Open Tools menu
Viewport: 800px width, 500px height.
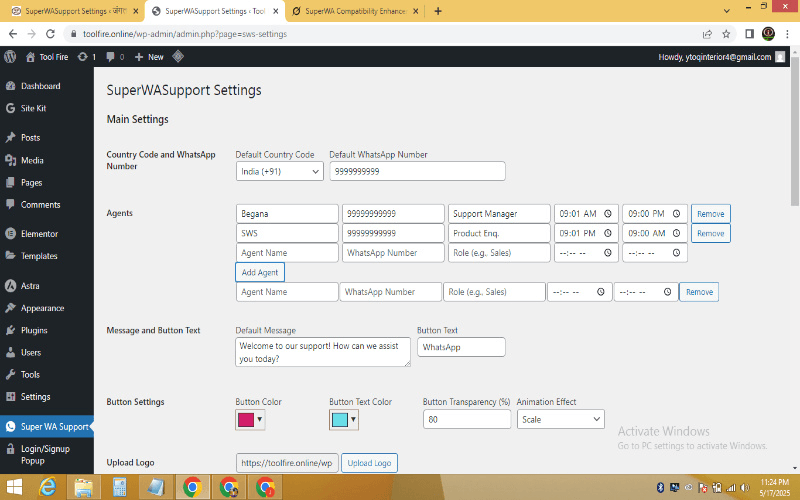click(30, 374)
